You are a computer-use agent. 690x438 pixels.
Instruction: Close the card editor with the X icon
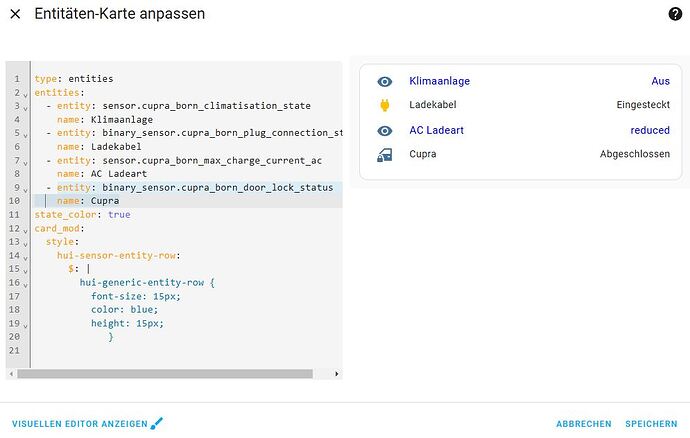15,14
